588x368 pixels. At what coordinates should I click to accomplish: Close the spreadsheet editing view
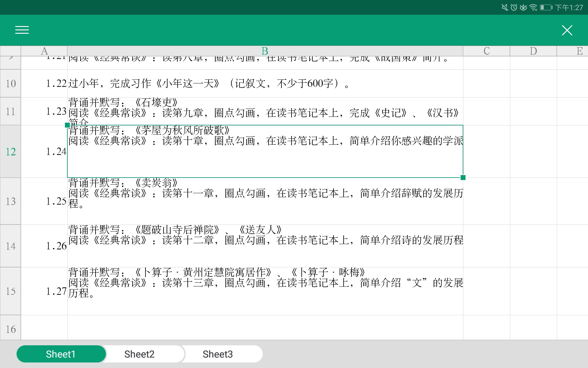tap(567, 30)
